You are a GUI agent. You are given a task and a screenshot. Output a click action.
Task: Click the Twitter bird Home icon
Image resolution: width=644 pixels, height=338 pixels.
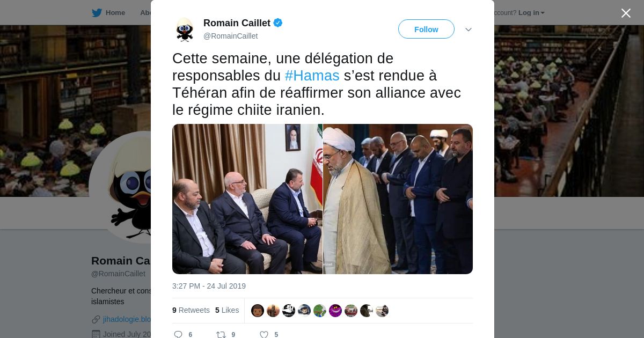pos(97,12)
